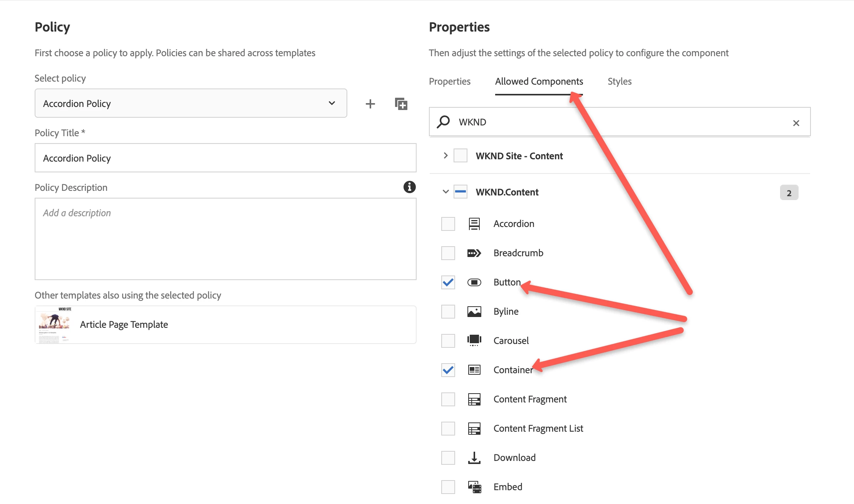This screenshot has width=854, height=504.
Task: Expand the WKND Site - Content group
Action: pyautogui.click(x=445, y=155)
